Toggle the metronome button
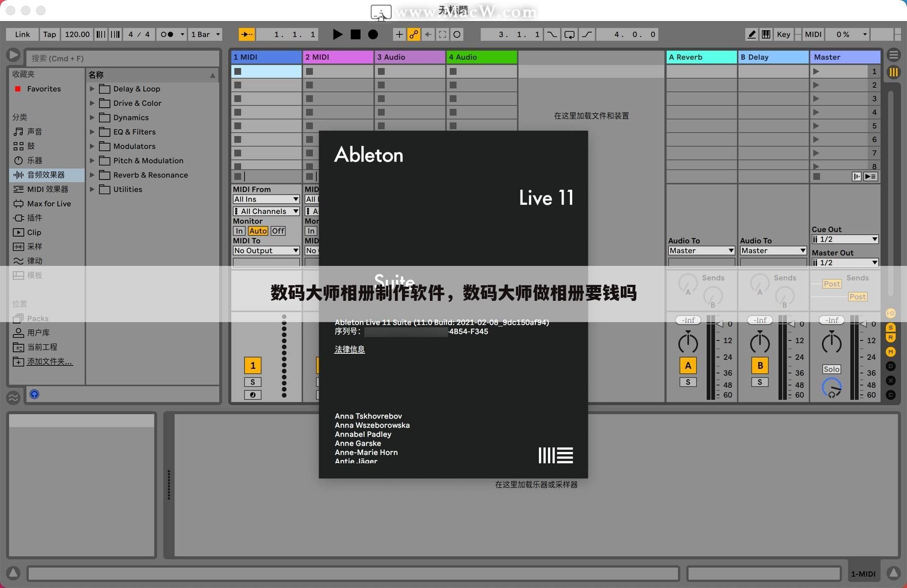This screenshot has width=907, height=588. (x=167, y=34)
